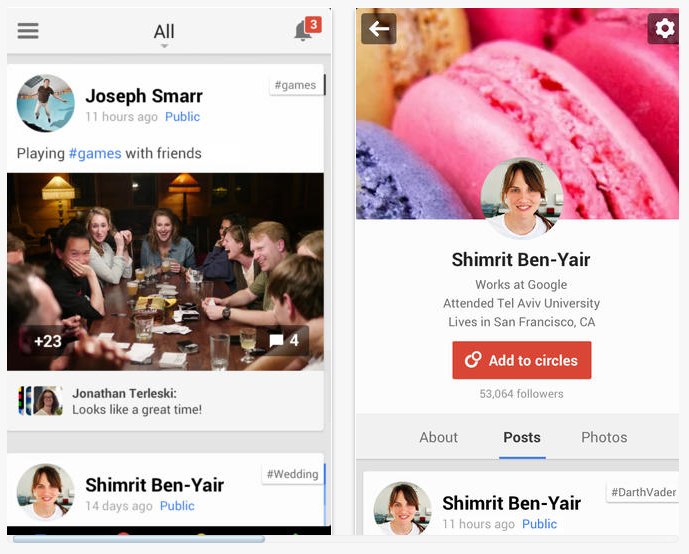Open the profile settings gear
This screenshot has width=689, height=554.
pyautogui.click(x=664, y=29)
